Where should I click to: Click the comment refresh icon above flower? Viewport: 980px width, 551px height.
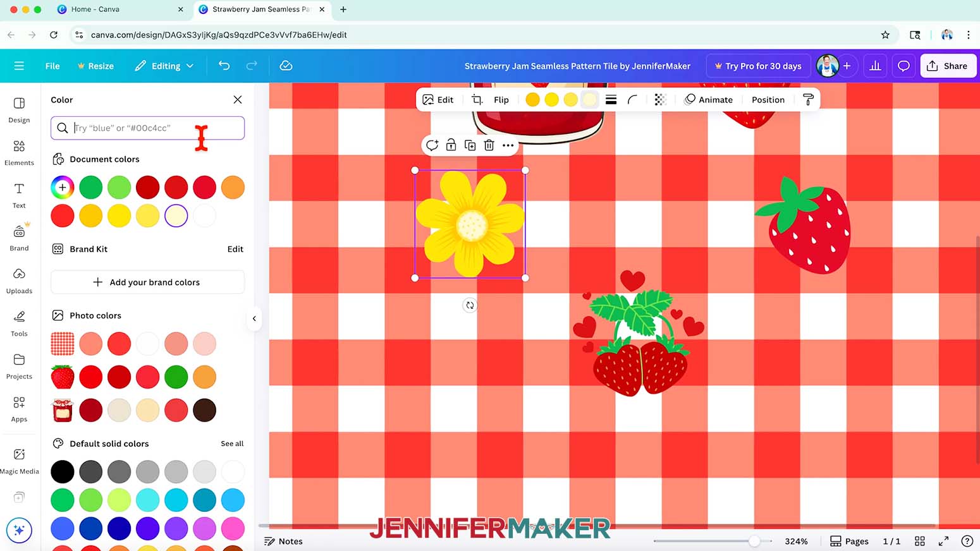click(432, 145)
